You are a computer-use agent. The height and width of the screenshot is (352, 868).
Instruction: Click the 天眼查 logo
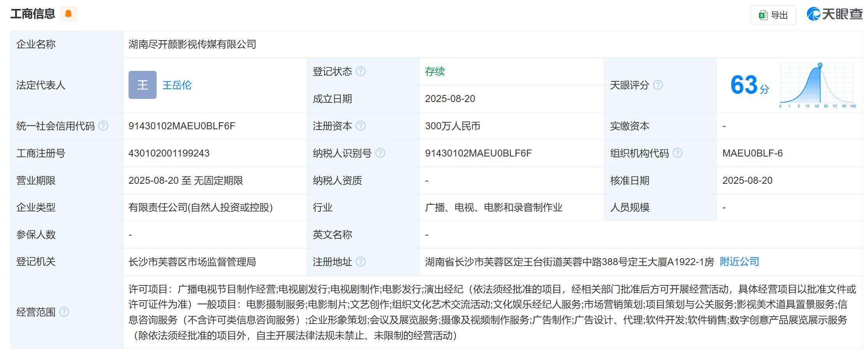834,14
